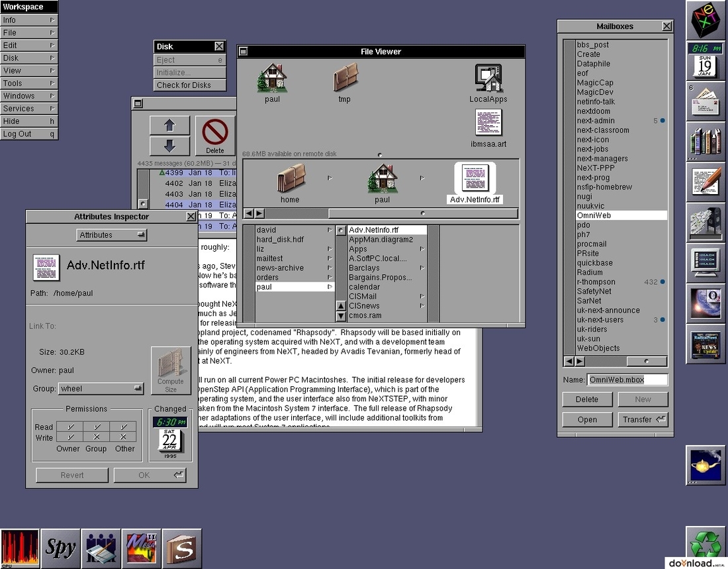Screen dimensions: 728x569
Task: Click the mailbox Name field
Action: 627,380
